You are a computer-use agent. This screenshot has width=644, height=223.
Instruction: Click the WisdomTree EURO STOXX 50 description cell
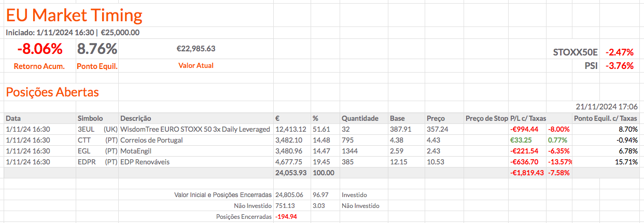[x=195, y=129]
